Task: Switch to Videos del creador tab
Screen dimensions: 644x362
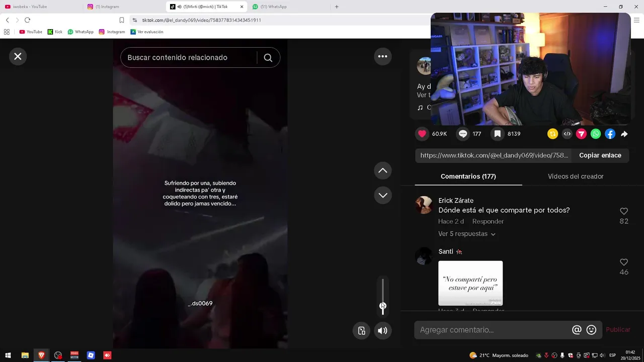Action: [576, 176]
